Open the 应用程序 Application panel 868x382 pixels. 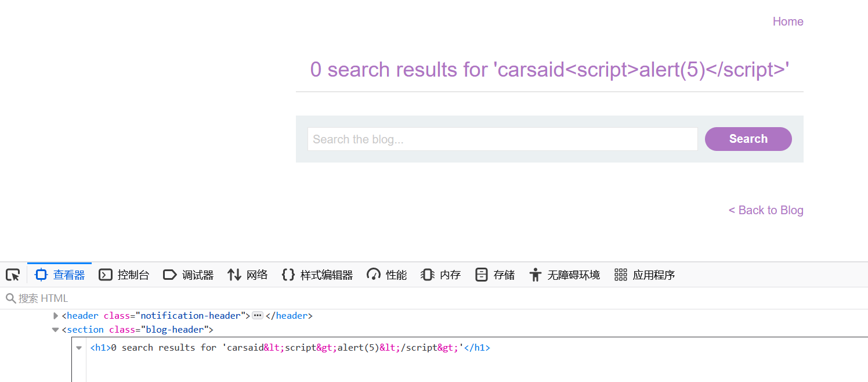645,275
